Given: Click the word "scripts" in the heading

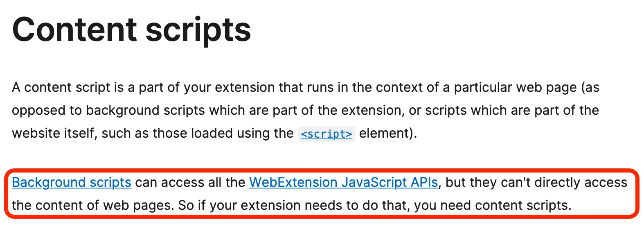Looking at the screenshot, I should coord(198,30).
